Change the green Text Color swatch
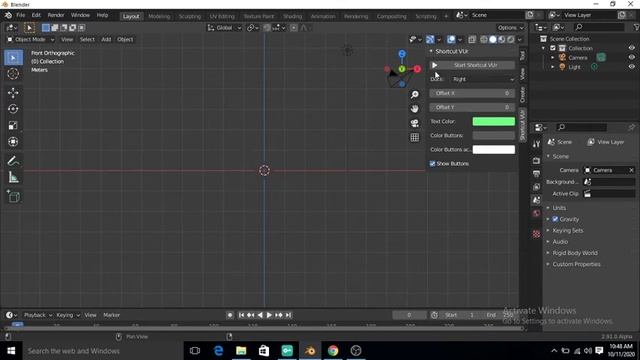The image size is (640, 360). [493, 121]
